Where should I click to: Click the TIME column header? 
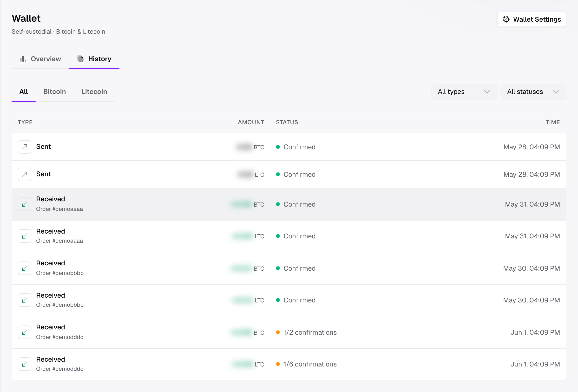point(553,122)
